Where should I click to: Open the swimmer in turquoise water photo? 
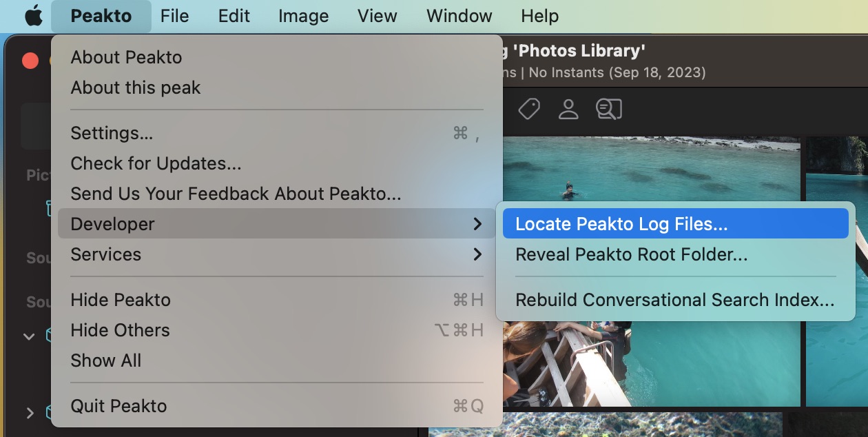click(651, 169)
